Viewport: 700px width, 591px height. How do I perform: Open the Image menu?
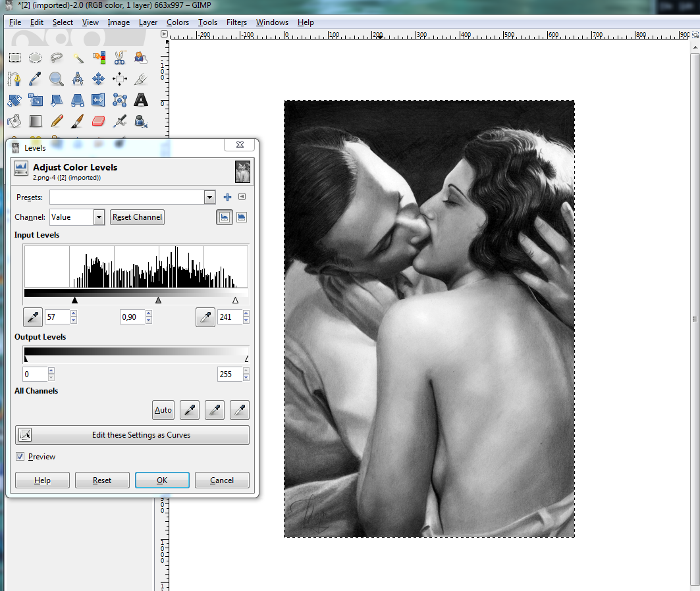point(119,22)
